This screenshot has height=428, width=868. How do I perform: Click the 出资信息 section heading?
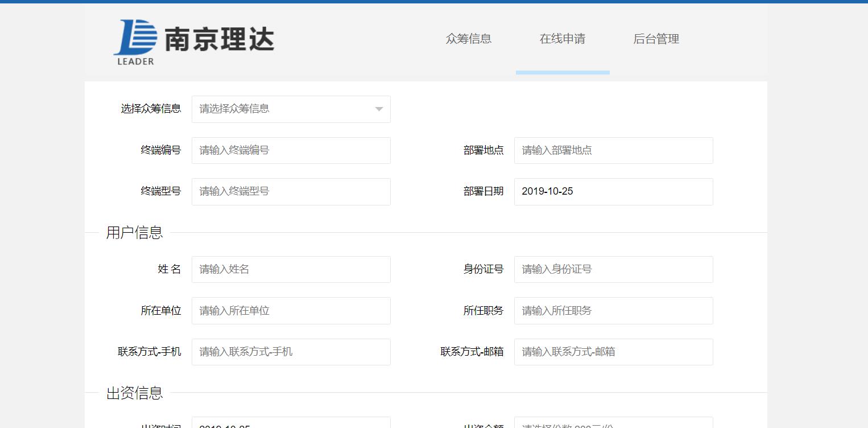click(x=133, y=392)
